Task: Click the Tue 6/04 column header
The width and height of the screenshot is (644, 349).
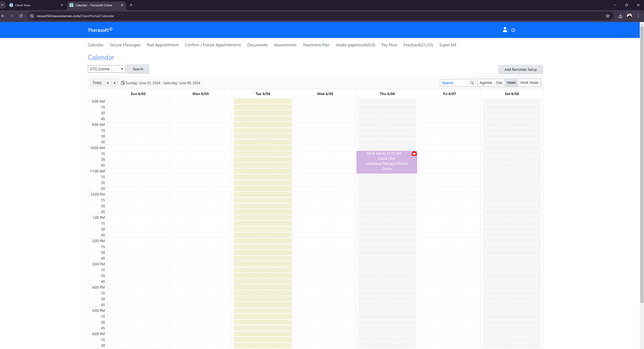Action: (x=263, y=94)
